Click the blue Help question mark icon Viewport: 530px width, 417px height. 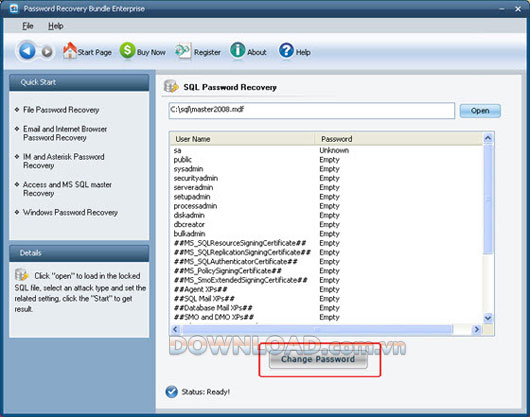click(x=286, y=51)
